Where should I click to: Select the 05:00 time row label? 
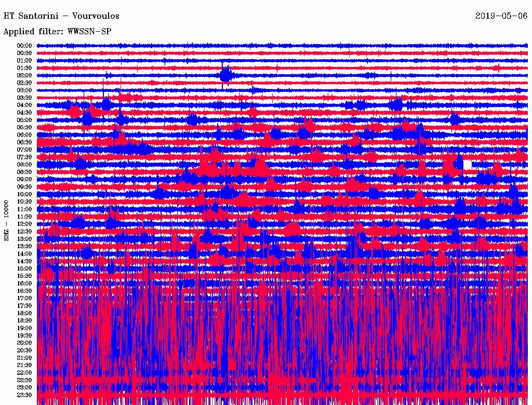click(x=24, y=120)
